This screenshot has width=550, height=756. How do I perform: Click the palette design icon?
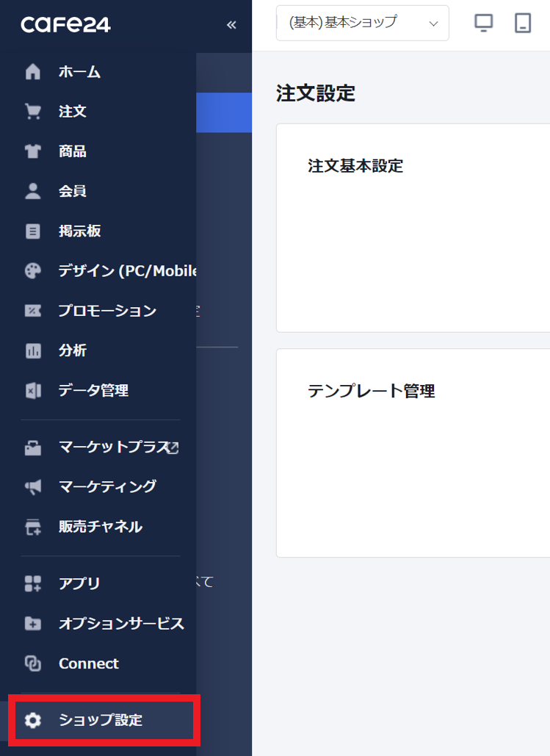coord(33,270)
